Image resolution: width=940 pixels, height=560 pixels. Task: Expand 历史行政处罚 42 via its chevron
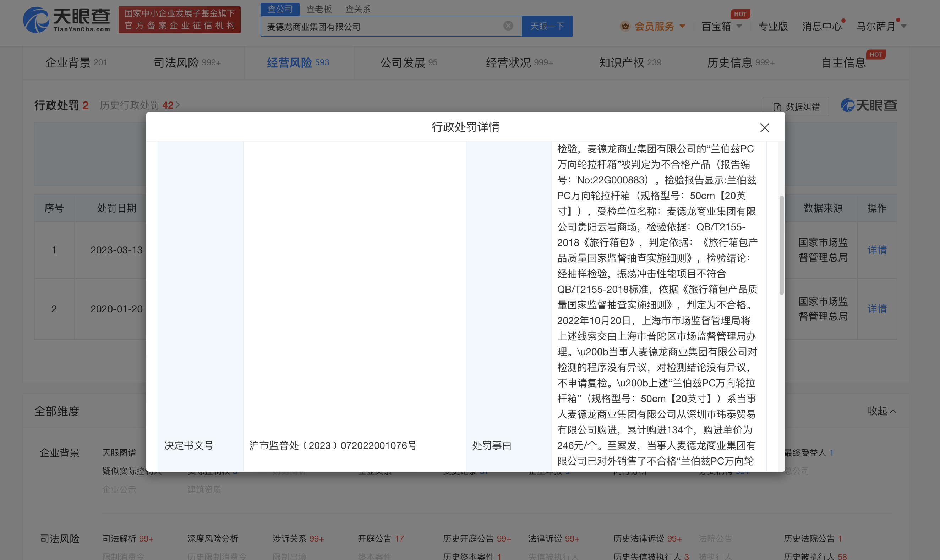[178, 105]
